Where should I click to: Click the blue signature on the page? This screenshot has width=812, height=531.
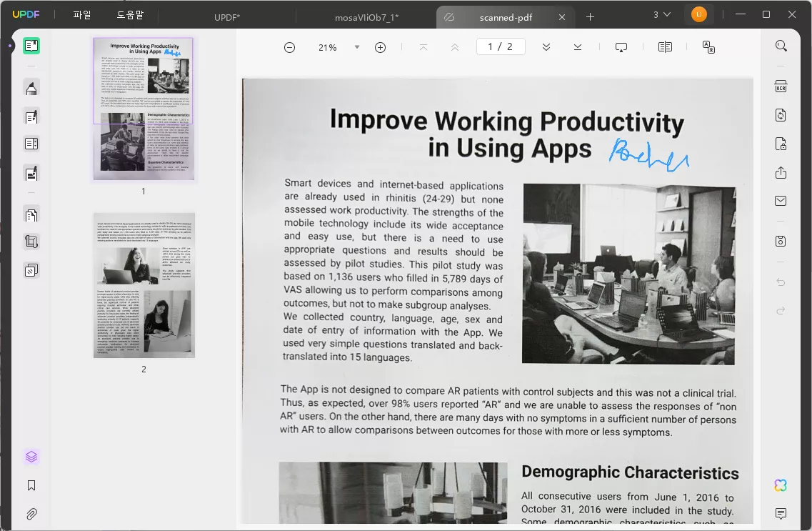pos(648,155)
